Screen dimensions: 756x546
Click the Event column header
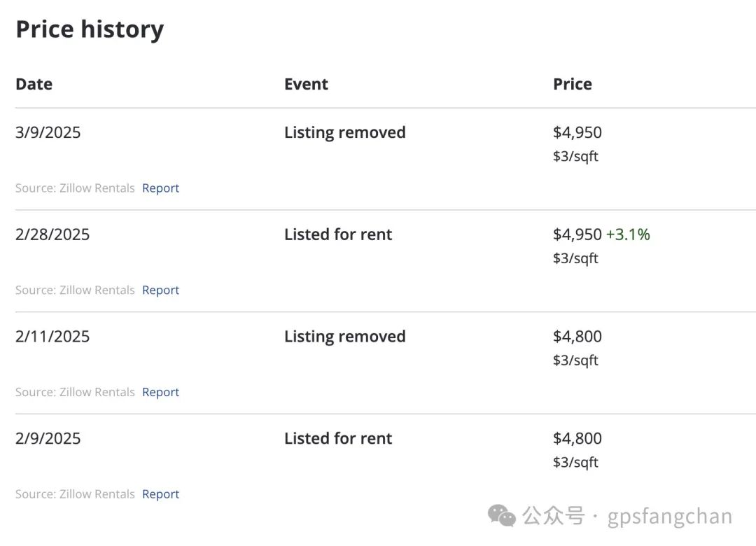pos(306,84)
